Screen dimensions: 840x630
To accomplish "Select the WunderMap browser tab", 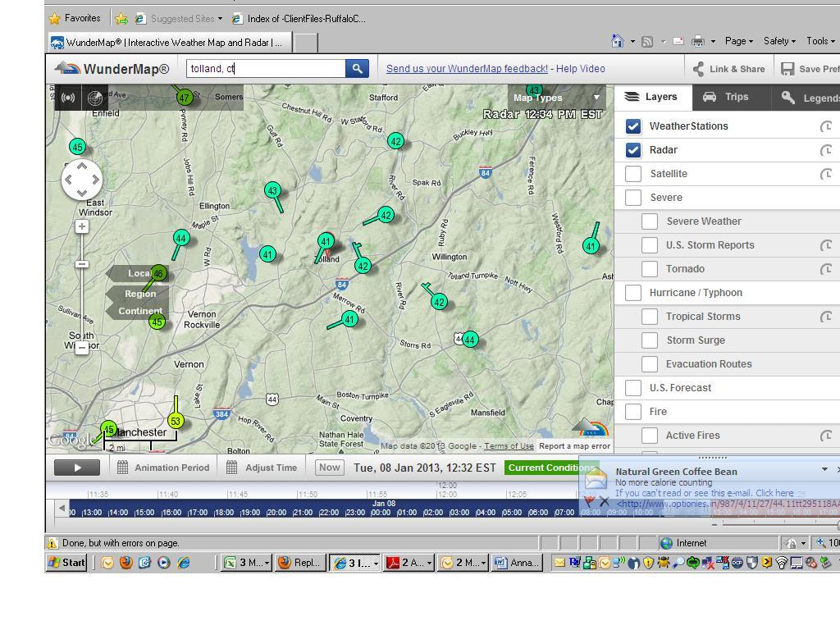I will tap(171, 43).
